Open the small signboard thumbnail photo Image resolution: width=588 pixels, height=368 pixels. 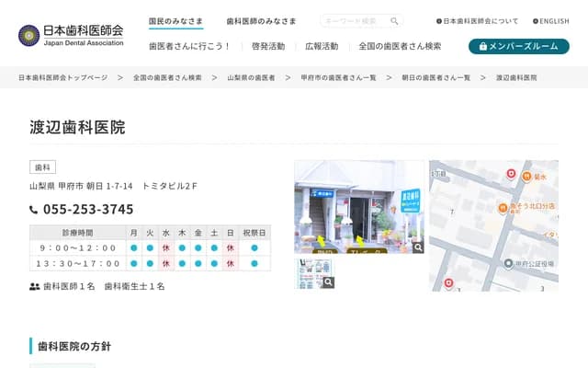(x=314, y=273)
